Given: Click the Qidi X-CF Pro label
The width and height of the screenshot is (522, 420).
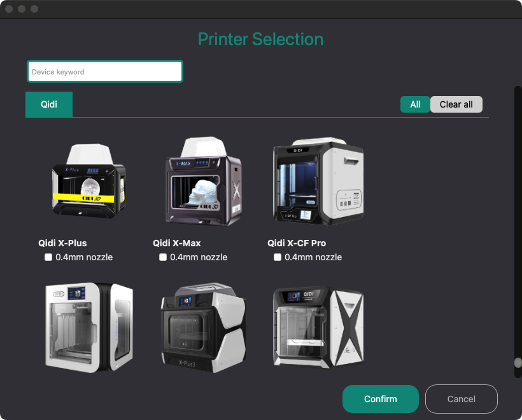Looking at the screenshot, I should [297, 243].
